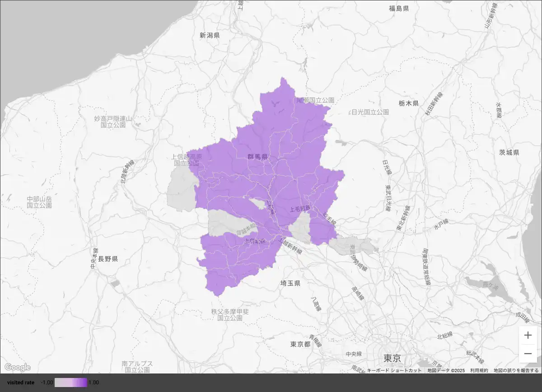
Task: Click the 福島県 prefecture label
Action: pyautogui.click(x=399, y=8)
